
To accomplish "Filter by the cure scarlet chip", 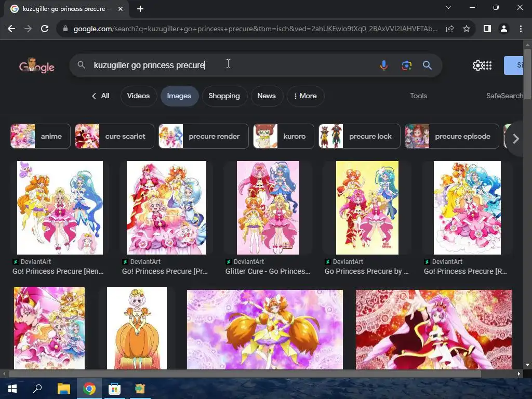I will 114,136.
